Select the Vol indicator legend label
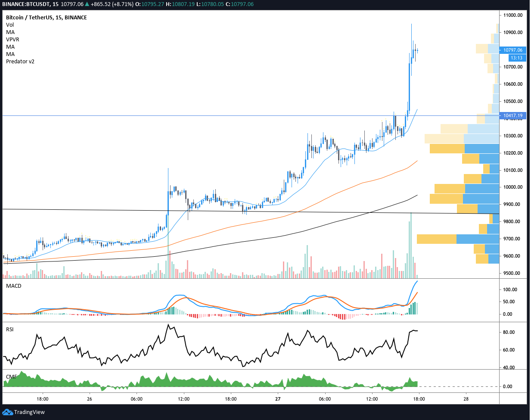 [10, 25]
